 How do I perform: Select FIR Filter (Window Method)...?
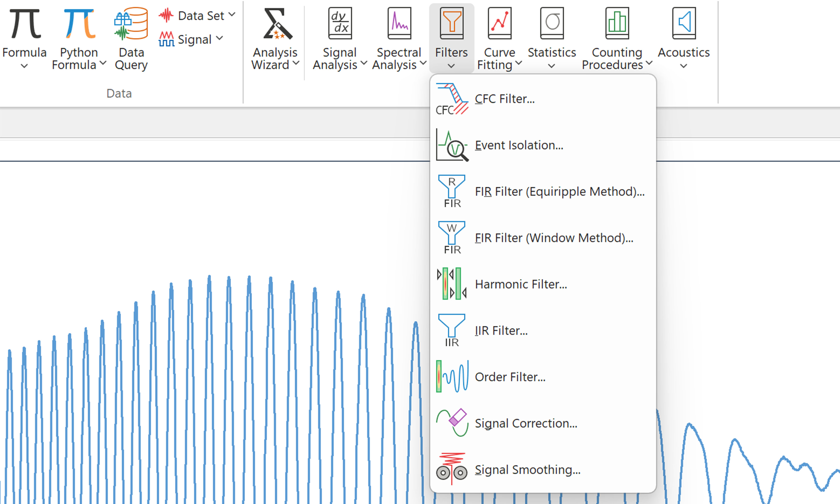pos(543,238)
